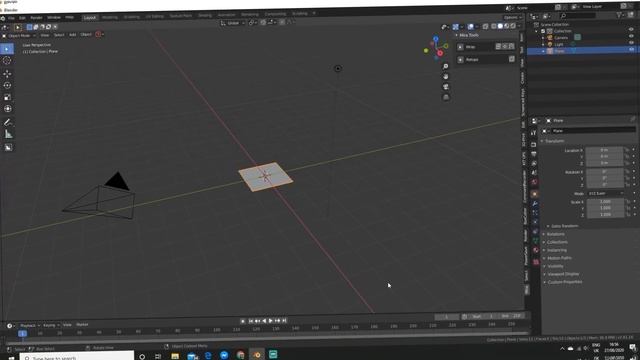Switch to the UV Editing workspace tab
640x360 pixels.
(x=155, y=16)
